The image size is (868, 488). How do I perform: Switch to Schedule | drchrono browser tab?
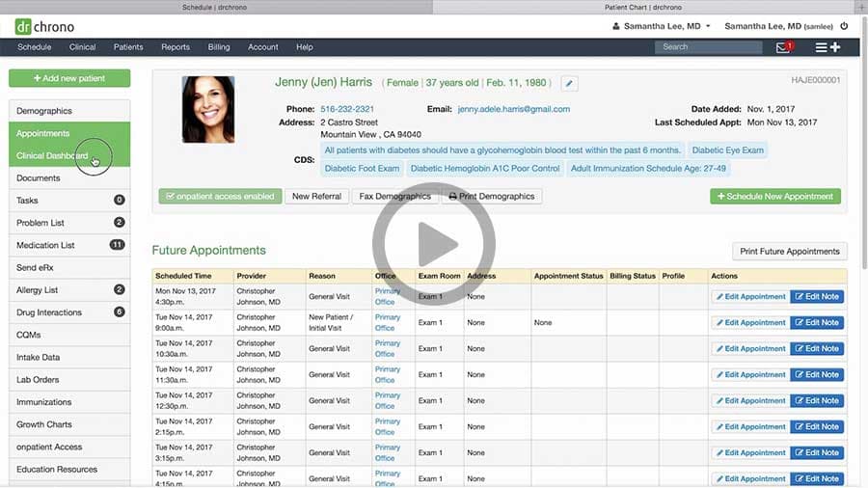pyautogui.click(x=215, y=7)
